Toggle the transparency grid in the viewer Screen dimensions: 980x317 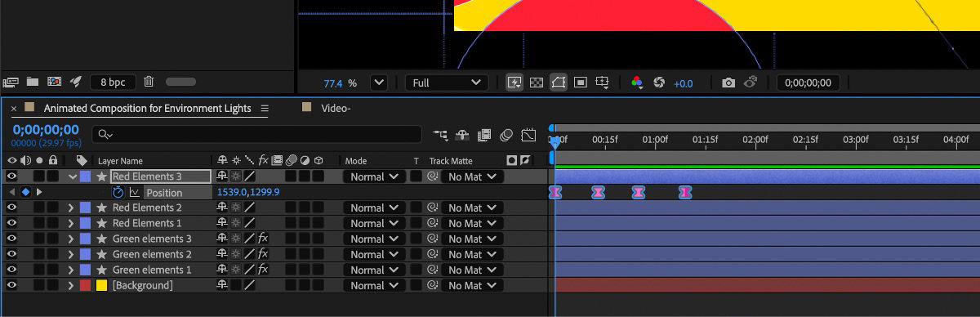pos(537,83)
